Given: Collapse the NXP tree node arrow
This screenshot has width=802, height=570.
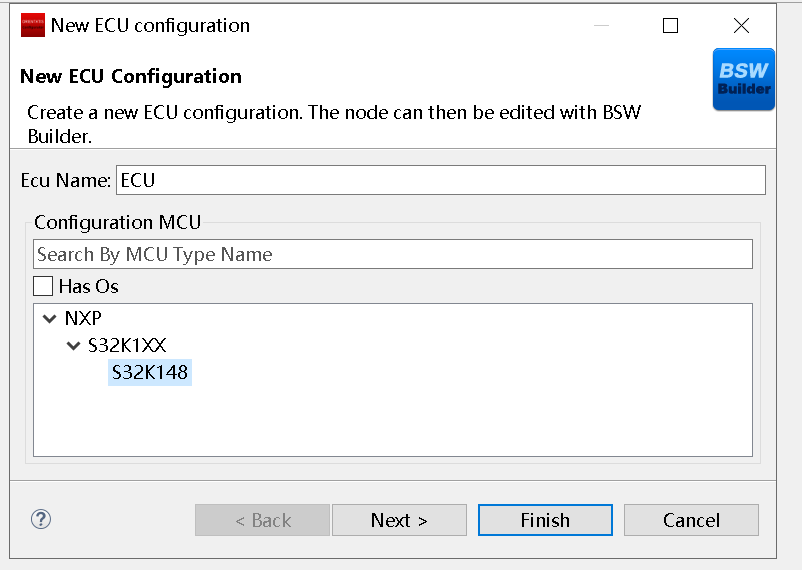Looking at the screenshot, I should pos(50,318).
